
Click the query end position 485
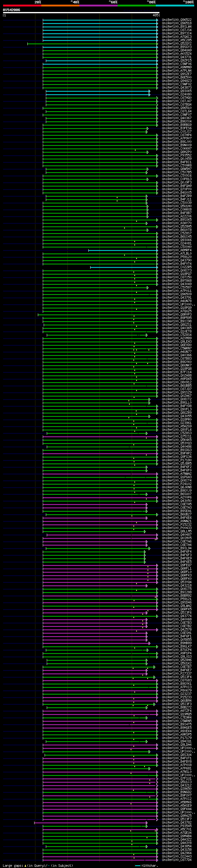tap(155, 15)
